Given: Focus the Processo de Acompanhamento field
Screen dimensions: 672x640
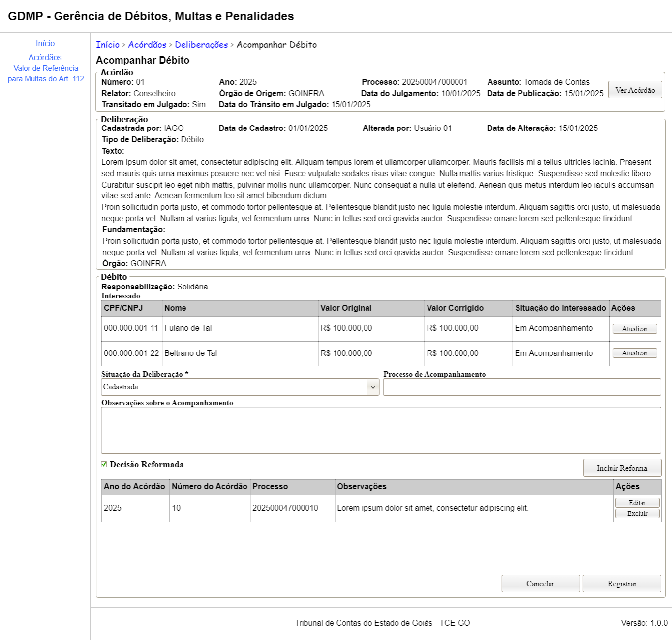Looking at the screenshot, I should click(x=521, y=387).
